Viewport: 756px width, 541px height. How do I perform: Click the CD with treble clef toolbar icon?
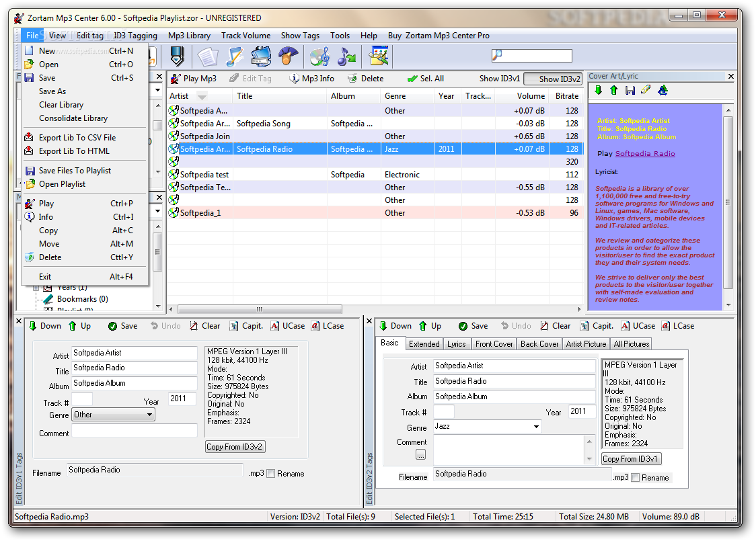(x=319, y=56)
